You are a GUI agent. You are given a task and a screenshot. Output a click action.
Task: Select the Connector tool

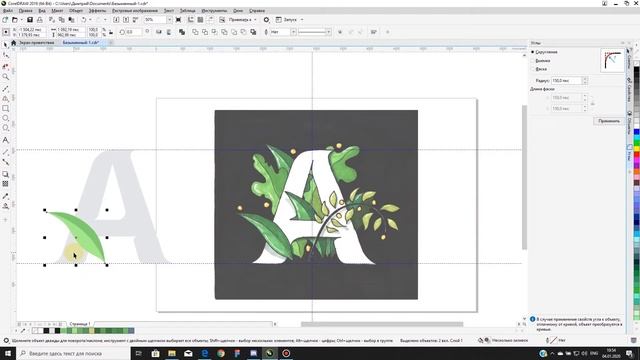(x=5, y=162)
